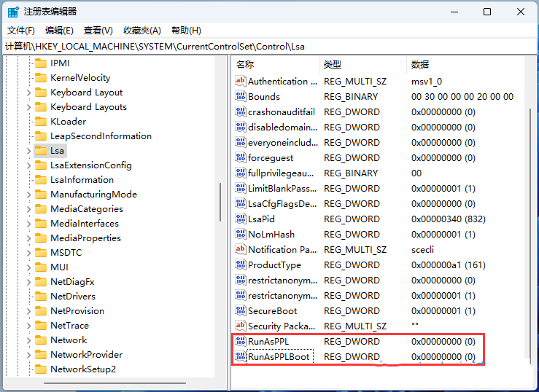Click the DWORD icon next to RunAsPPL
Screen dimensions: 539x392
(240, 341)
